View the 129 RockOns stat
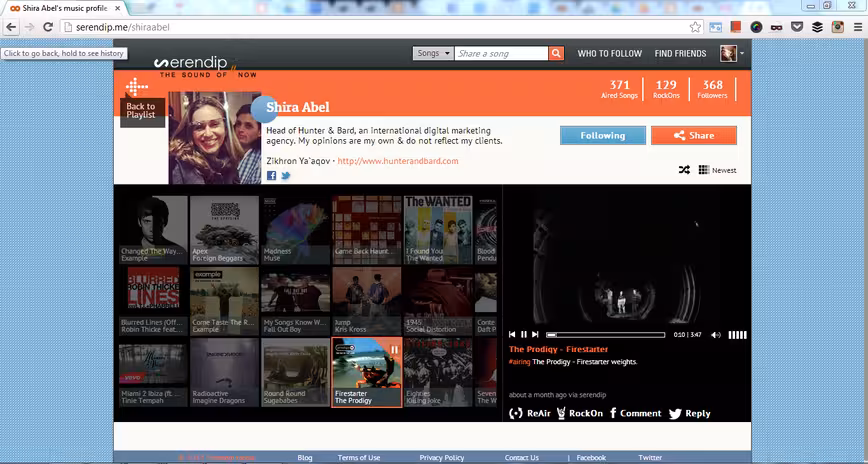The image size is (868, 464). tap(666, 89)
